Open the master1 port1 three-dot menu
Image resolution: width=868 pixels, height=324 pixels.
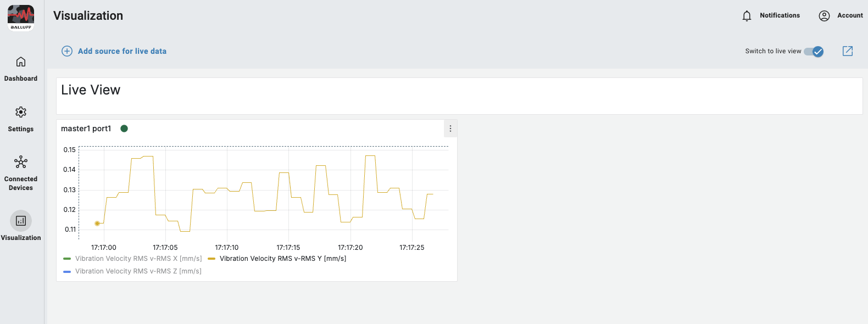[450, 129]
